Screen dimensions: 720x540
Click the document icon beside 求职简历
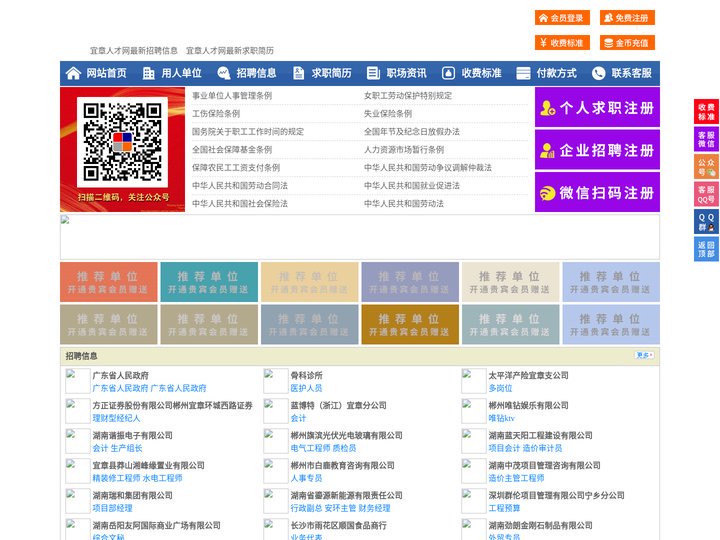point(298,73)
